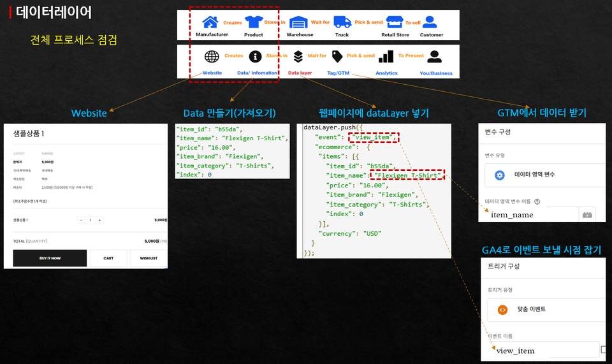Select the Retail Store icon
The height and width of the screenshot is (364, 612).
click(395, 22)
